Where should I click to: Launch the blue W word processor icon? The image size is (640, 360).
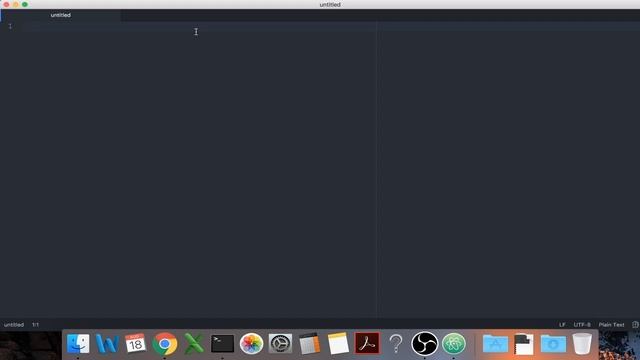point(107,344)
